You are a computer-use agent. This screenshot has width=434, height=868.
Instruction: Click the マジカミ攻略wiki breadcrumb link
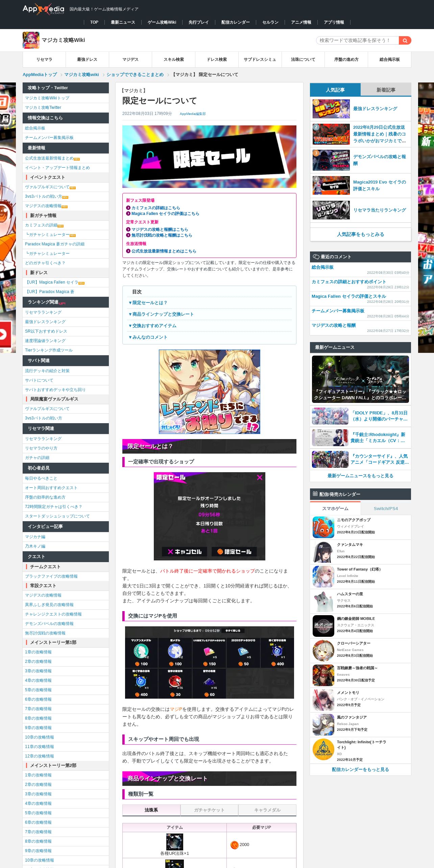click(x=81, y=75)
